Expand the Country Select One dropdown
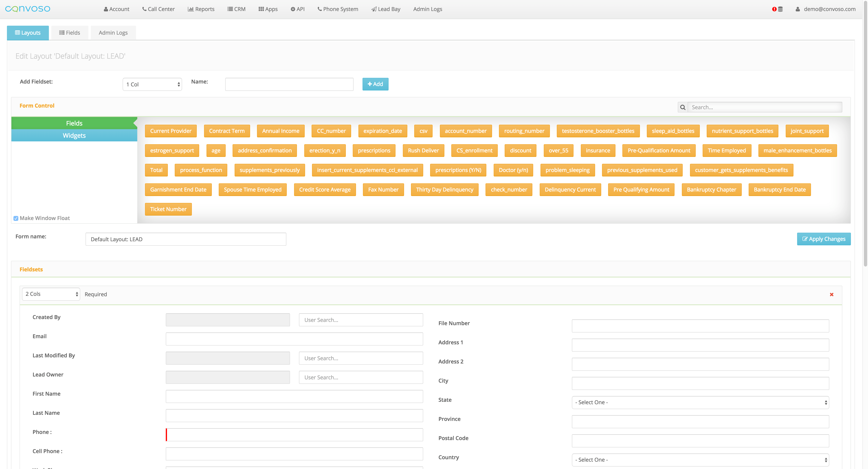 [x=700, y=460]
